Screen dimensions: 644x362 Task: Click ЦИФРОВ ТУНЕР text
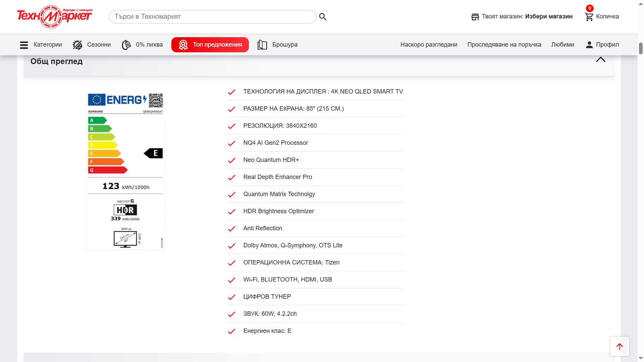coord(267,297)
